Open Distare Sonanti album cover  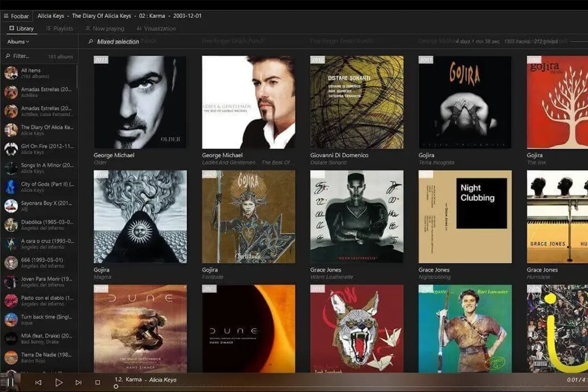357,102
